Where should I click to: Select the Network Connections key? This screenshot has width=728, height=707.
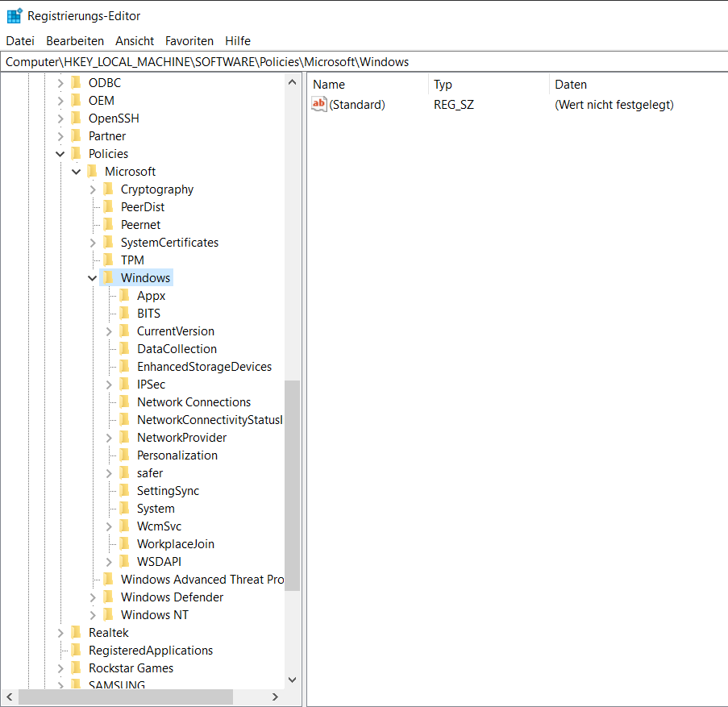coord(193,402)
